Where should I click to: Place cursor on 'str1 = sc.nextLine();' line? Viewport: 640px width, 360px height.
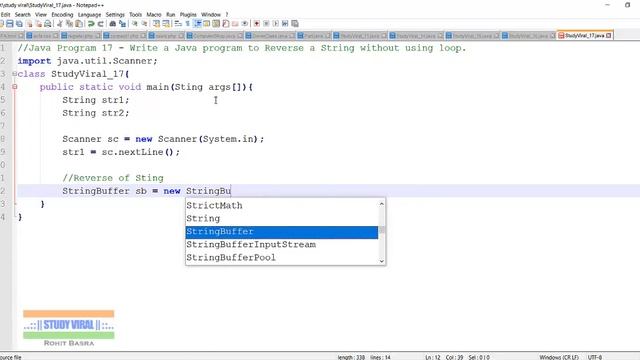coord(121,152)
